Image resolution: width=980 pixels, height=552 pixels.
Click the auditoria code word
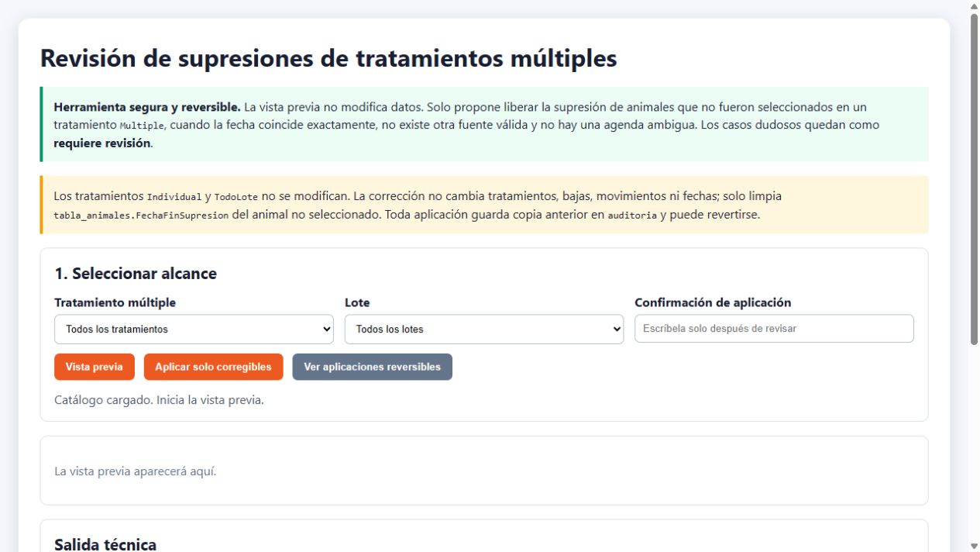(632, 216)
